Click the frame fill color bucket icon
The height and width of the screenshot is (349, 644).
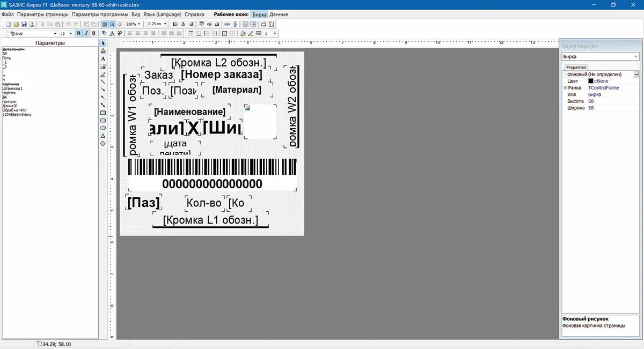(243, 33)
